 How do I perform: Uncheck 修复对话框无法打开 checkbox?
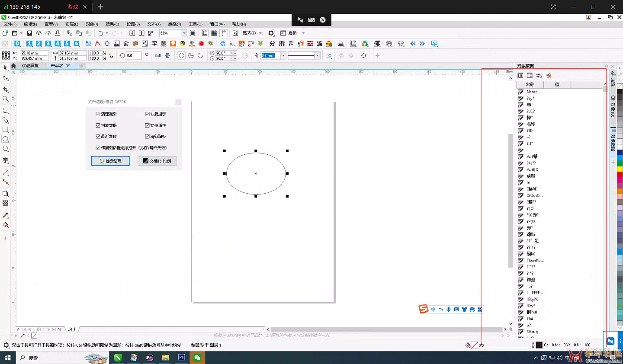pyautogui.click(x=98, y=147)
